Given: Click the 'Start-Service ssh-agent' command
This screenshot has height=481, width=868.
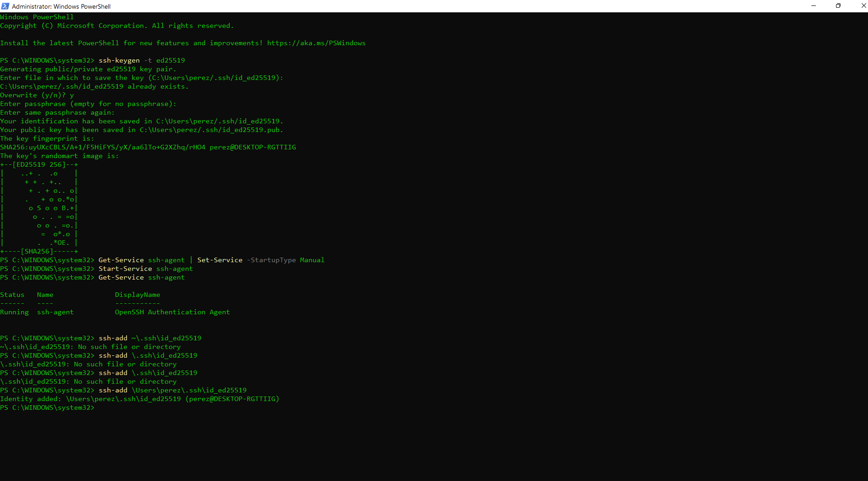Looking at the screenshot, I should coord(146,269).
